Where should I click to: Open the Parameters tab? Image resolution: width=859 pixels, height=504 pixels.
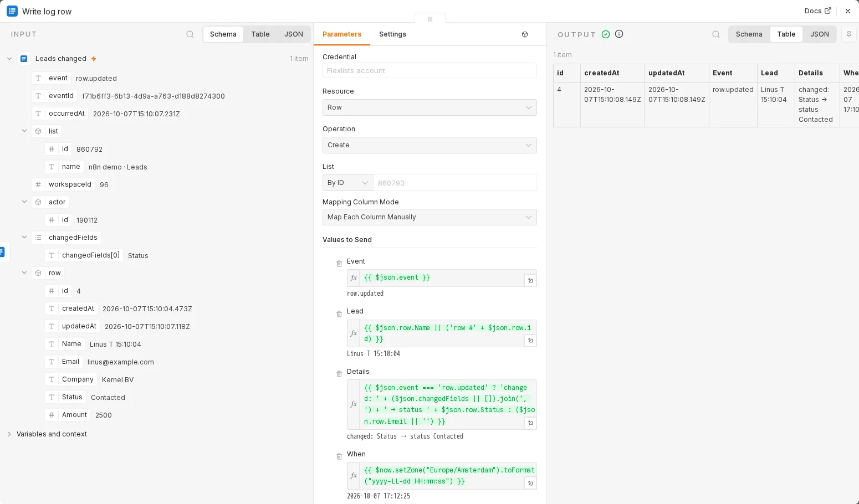pyautogui.click(x=342, y=34)
